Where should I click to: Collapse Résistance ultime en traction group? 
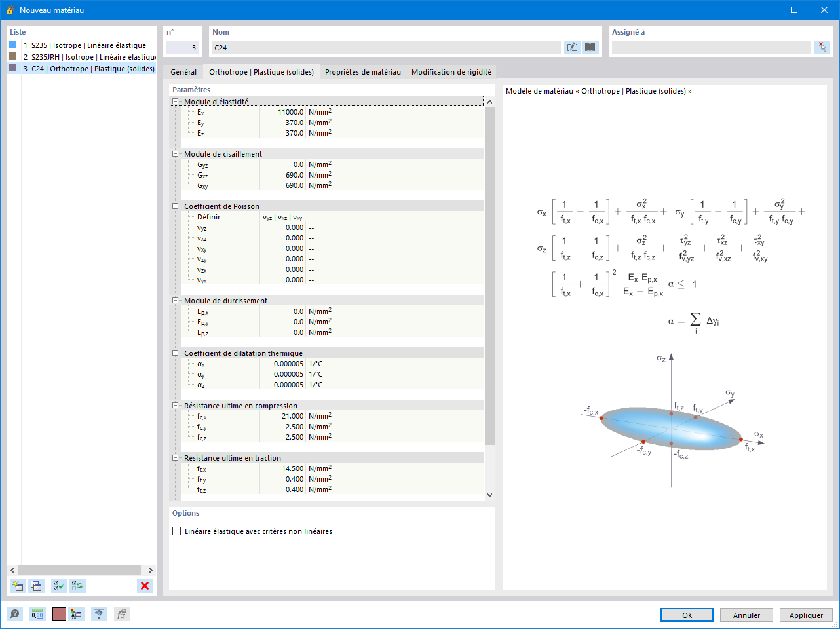pos(175,458)
